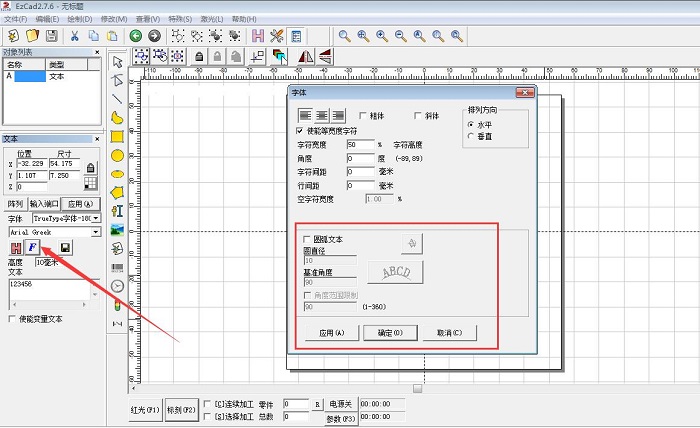Click the 红光(F1) red light button
This screenshot has height=428, width=700.
[x=144, y=409]
